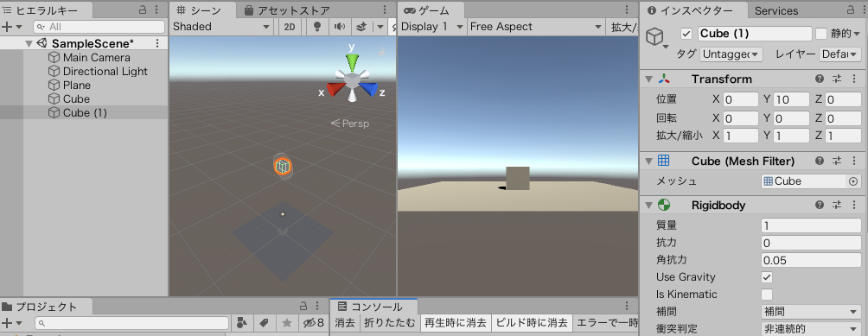Screen dimensions: 868x336
Task: Open mesh object picker circle icon
Action: 853,181
